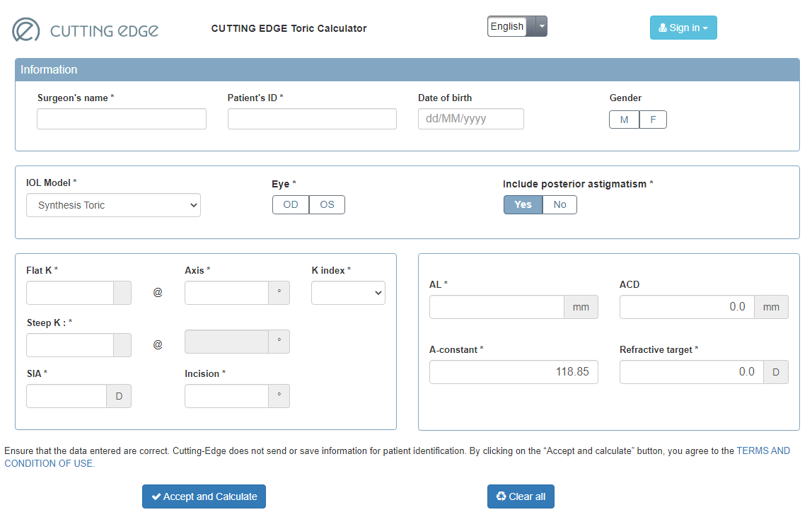Click the Flat K Axis field

point(227,293)
